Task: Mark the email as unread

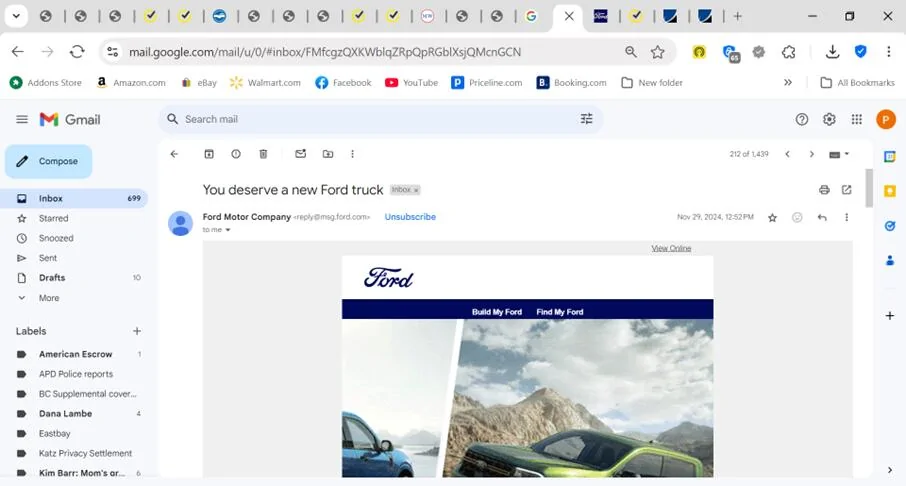Action: (300, 154)
